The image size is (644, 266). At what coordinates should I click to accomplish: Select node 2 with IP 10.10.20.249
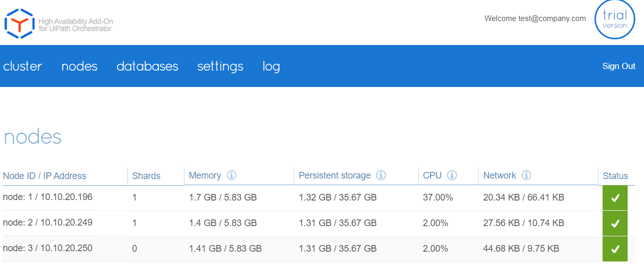pyautogui.click(x=48, y=223)
